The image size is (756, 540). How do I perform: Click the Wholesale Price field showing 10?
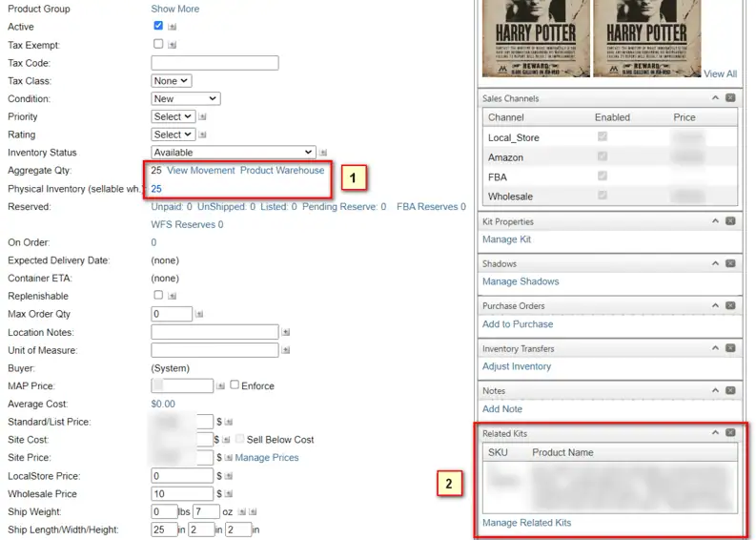[182, 493]
